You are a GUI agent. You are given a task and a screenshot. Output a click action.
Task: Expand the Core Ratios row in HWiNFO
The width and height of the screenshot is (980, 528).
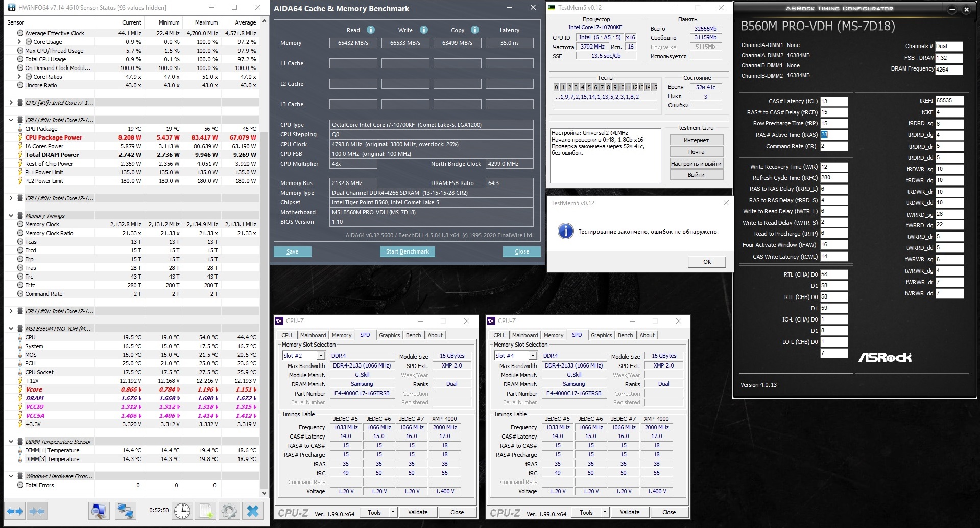click(x=19, y=77)
